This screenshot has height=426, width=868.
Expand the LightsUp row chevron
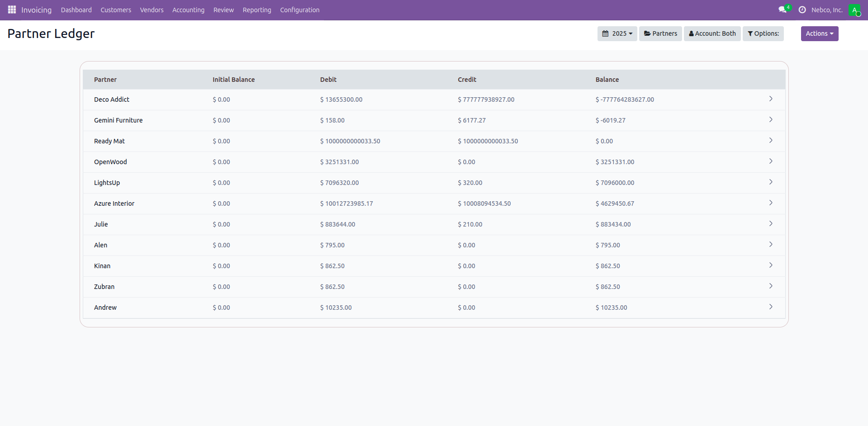coord(771,182)
